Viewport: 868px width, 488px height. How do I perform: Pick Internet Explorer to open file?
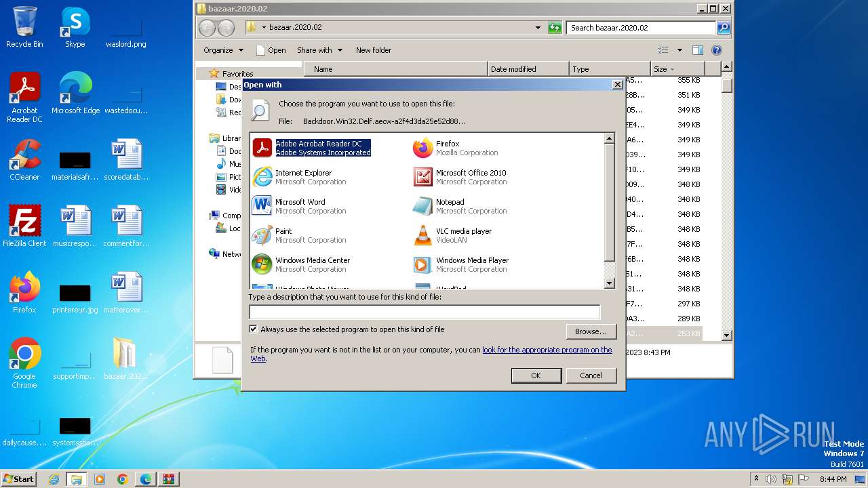point(299,177)
